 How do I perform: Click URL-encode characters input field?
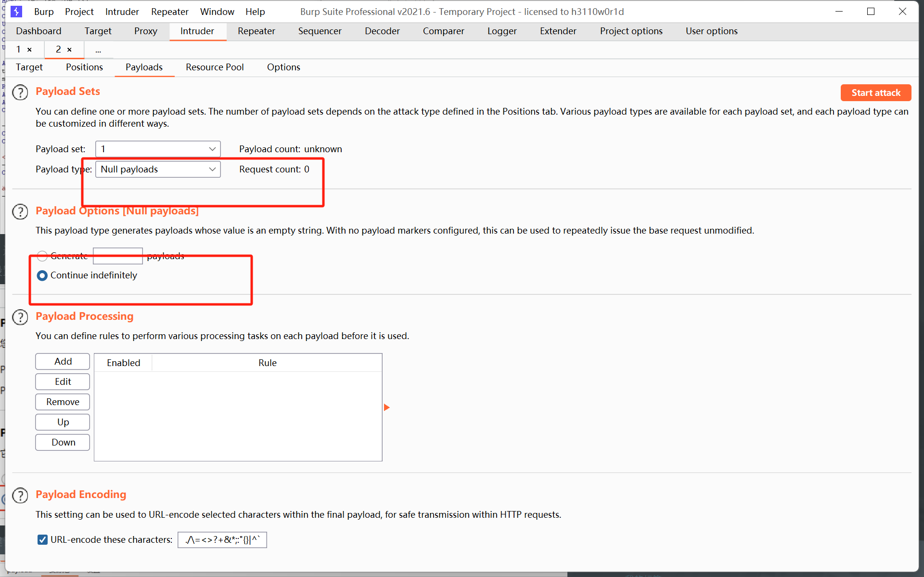(x=222, y=540)
